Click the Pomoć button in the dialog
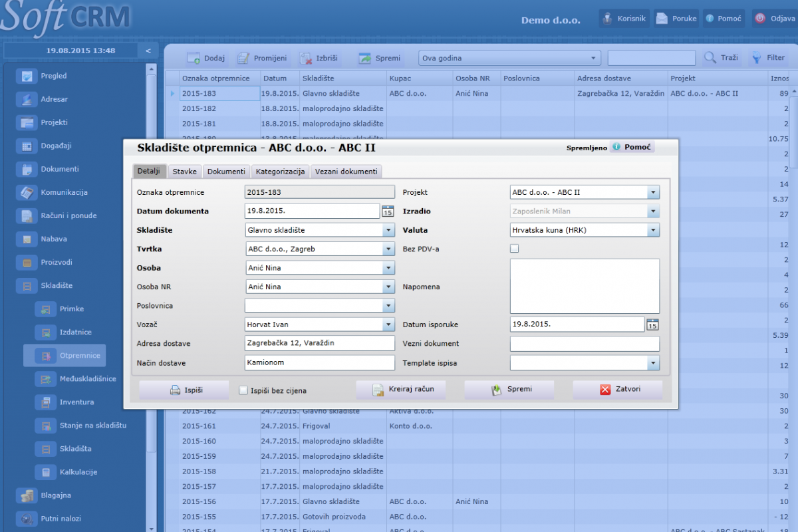The width and height of the screenshot is (798, 532). (x=632, y=147)
